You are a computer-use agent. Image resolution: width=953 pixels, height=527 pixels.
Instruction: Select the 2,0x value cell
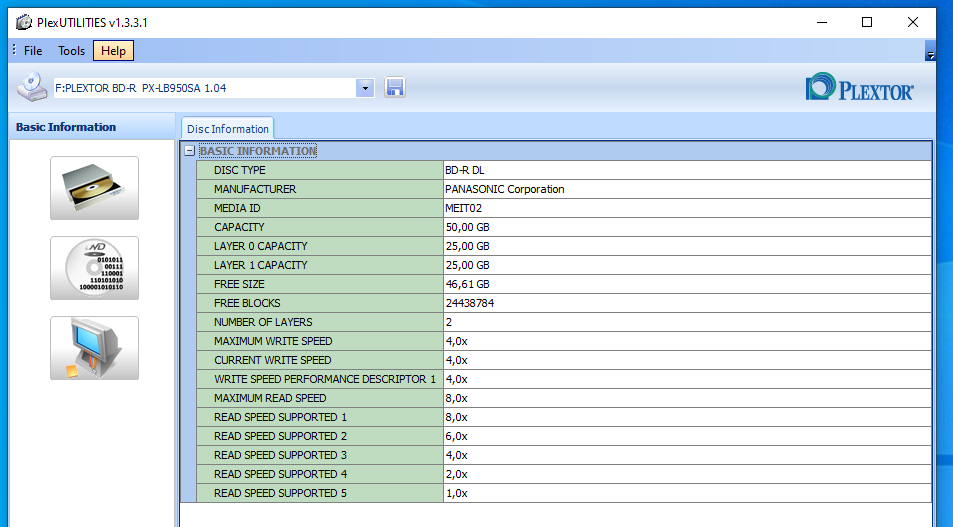[687, 474]
